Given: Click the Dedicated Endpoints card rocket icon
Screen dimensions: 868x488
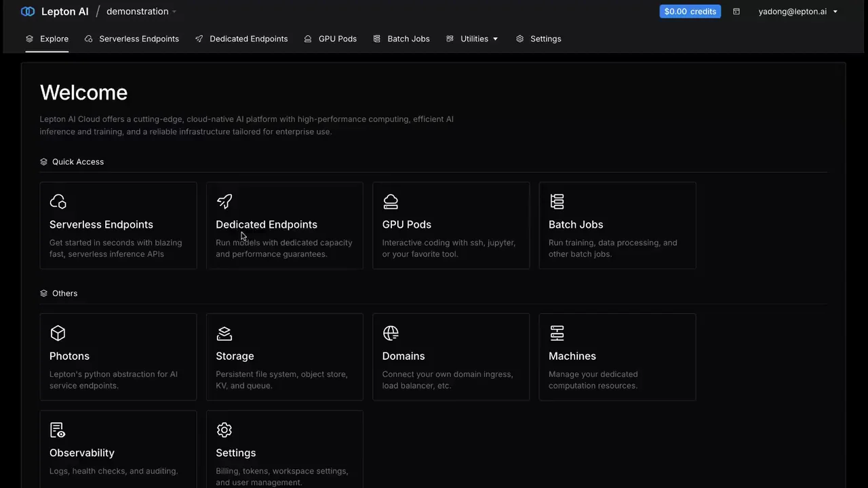Looking at the screenshot, I should pos(224,201).
